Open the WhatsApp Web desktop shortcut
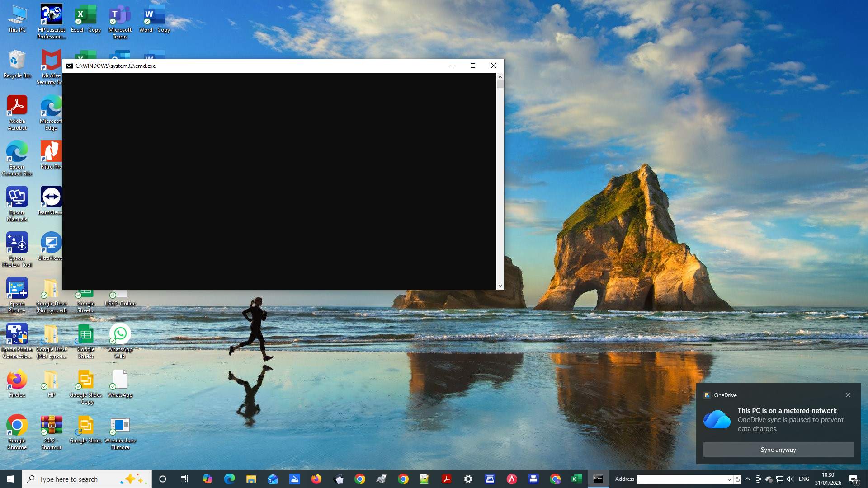The width and height of the screenshot is (868, 488). point(120,334)
